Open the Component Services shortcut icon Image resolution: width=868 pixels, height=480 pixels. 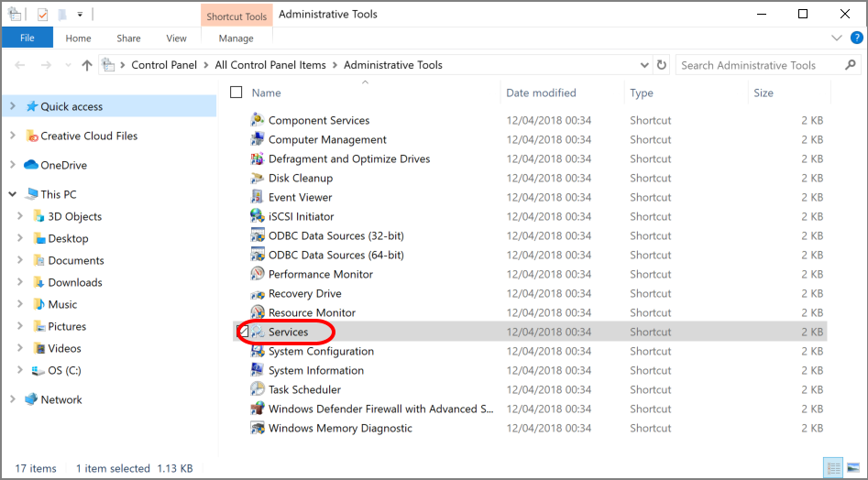tap(258, 120)
